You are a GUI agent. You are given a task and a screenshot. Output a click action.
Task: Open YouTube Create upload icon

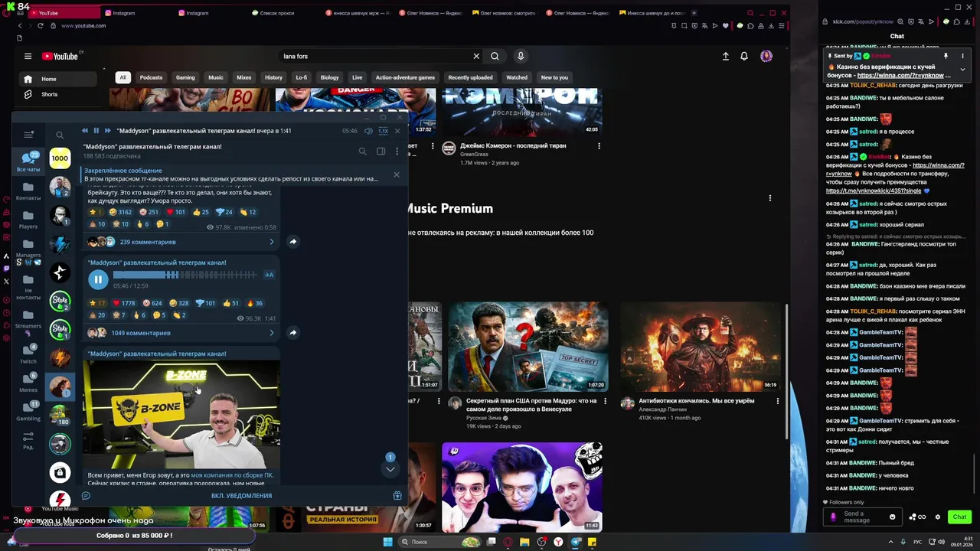coord(726,56)
